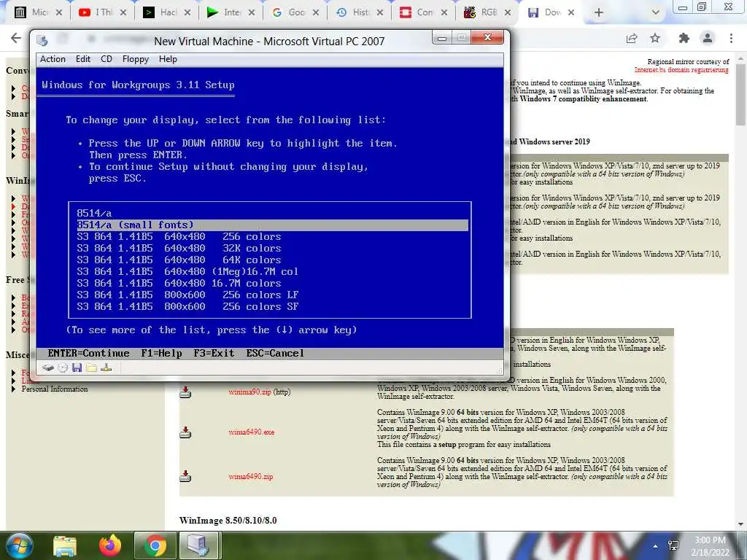Click the shared folders icon in VM status bar
The image size is (747, 560).
(x=91, y=367)
